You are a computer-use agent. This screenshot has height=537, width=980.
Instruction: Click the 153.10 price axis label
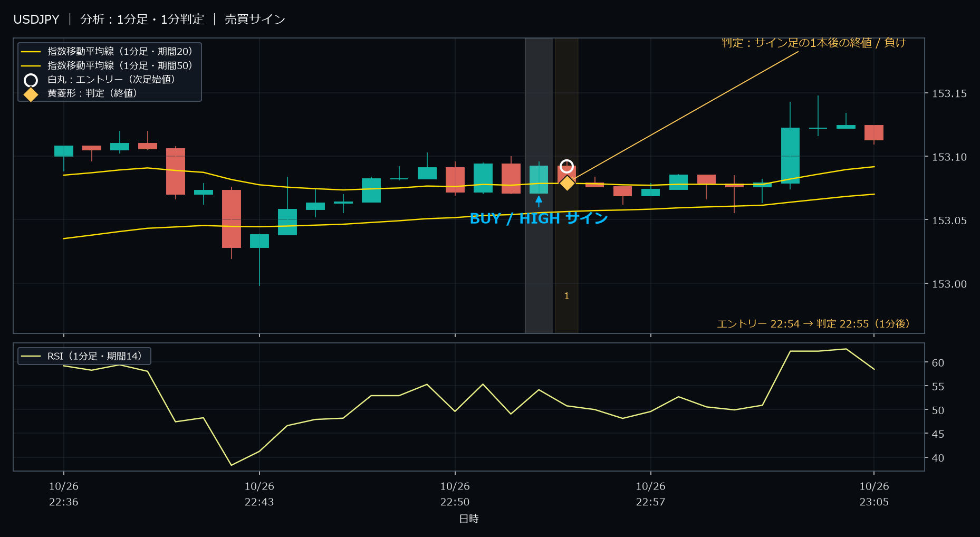click(x=949, y=157)
